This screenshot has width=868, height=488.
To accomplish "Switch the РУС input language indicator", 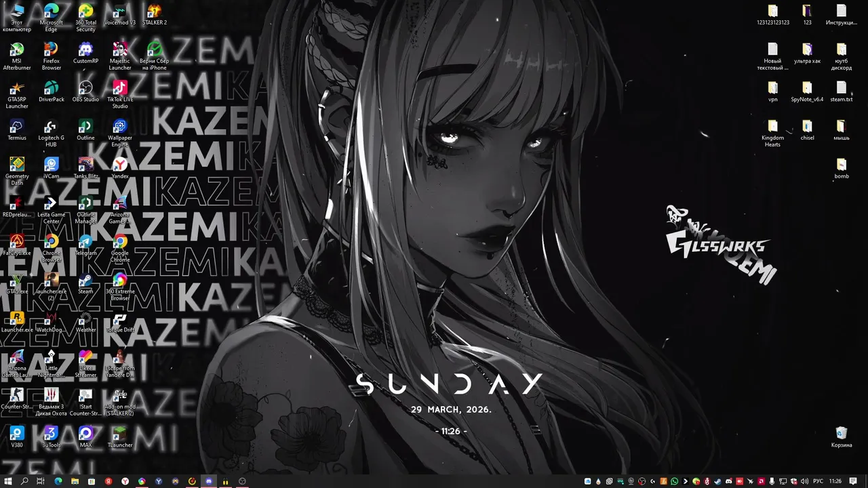I will tap(818, 481).
